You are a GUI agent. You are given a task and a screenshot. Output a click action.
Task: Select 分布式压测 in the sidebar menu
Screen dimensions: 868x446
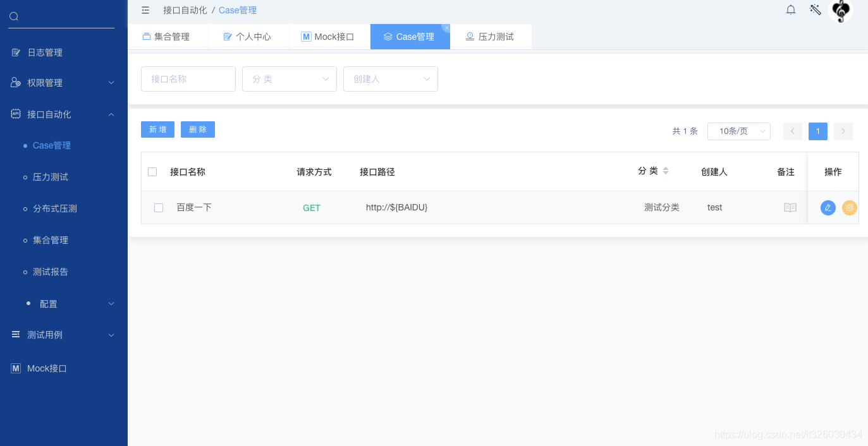pyautogui.click(x=56, y=208)
